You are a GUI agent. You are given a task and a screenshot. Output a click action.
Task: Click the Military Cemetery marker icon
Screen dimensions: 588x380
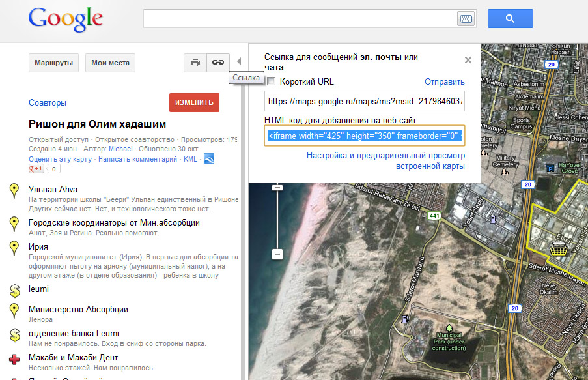click(x=505, y=171)
